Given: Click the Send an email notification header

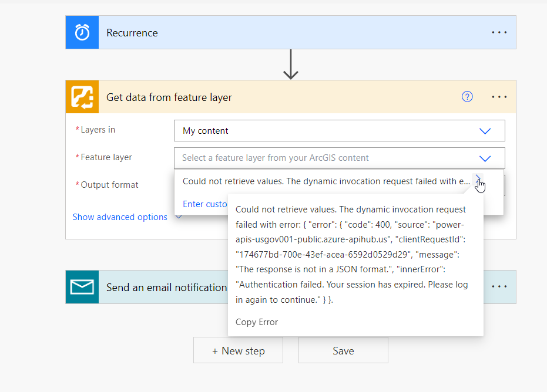Looking at the screenshot, I should point(166,288).
